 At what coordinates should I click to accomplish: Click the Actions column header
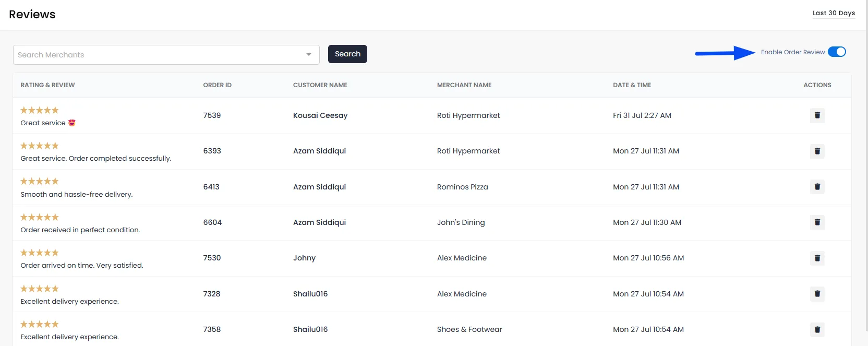click(817, 85)
